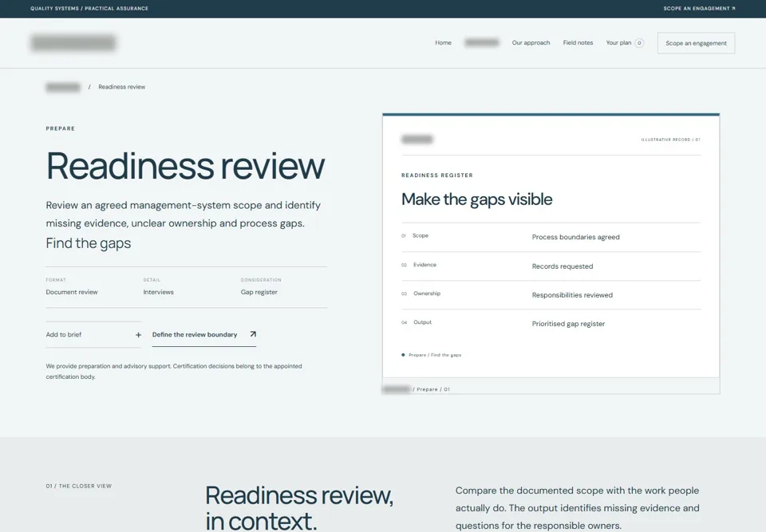Click the Document review format value
Image resolution: width=766 pixels, height=532 pixels.
(x=72, y=292)
